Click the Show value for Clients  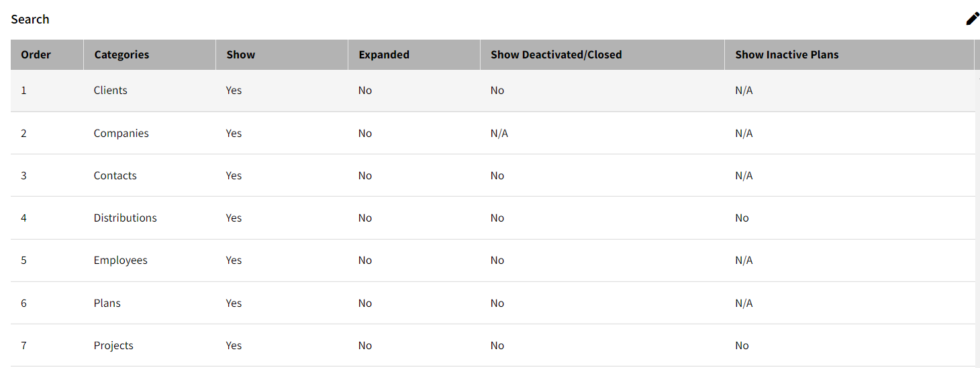click(234, 91)
